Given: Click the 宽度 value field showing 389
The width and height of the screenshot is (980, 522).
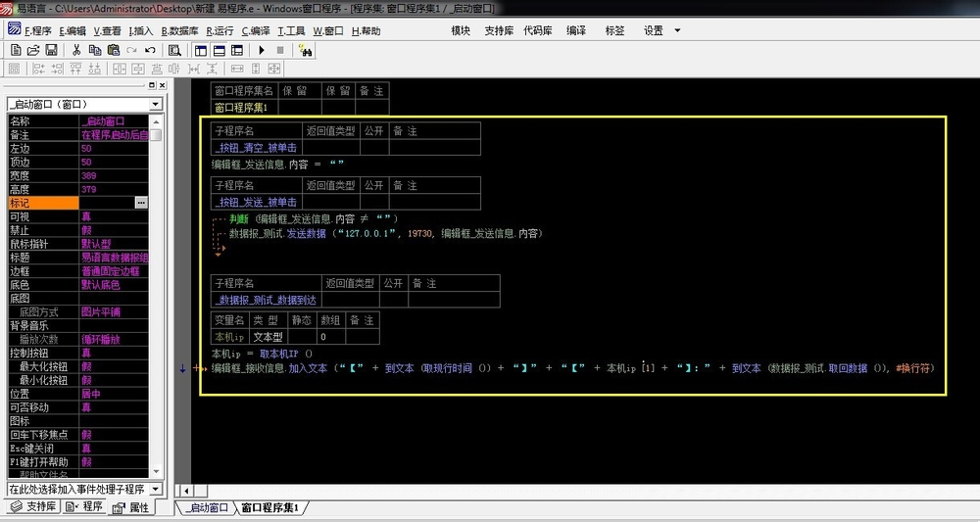Looking at the screenshot, I should coord(114,175).
